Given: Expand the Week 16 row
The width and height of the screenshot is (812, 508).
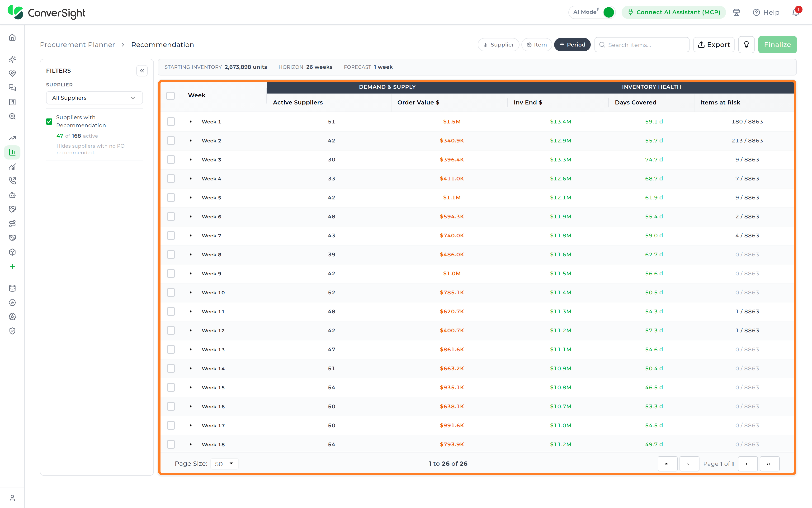Looking at the screenshot, I should pyautogui.click(x=191, y=407).
